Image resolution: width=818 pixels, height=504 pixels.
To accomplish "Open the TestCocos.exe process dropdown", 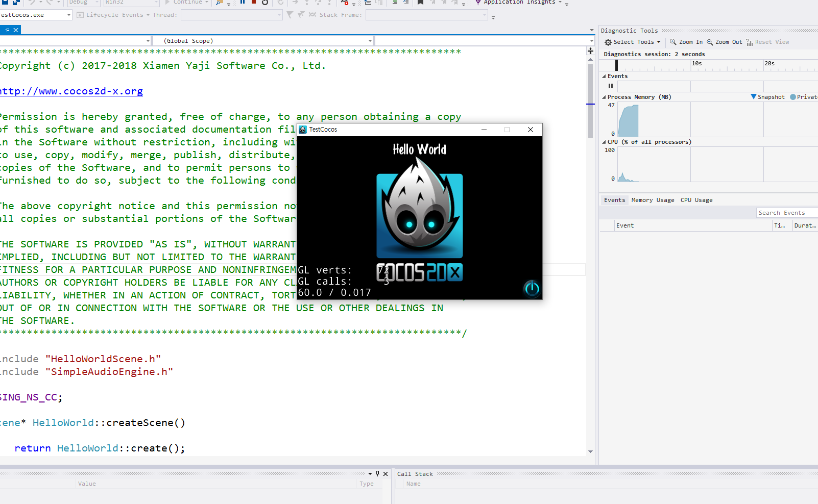I will pos(69,15).
